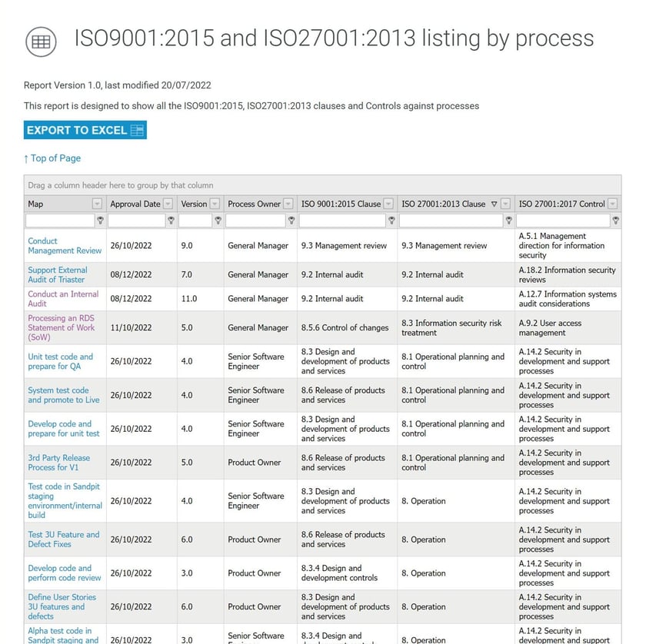Image resolution: width=646 pixels, height=644 pixels.
Task: Open Define User Stories 3U features link
Action: point(62,606)
